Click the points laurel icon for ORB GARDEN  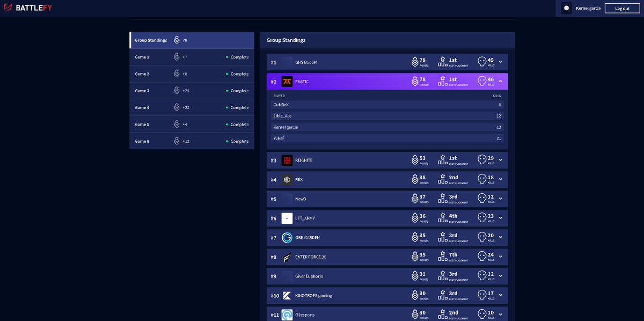[x=415, y=237]
